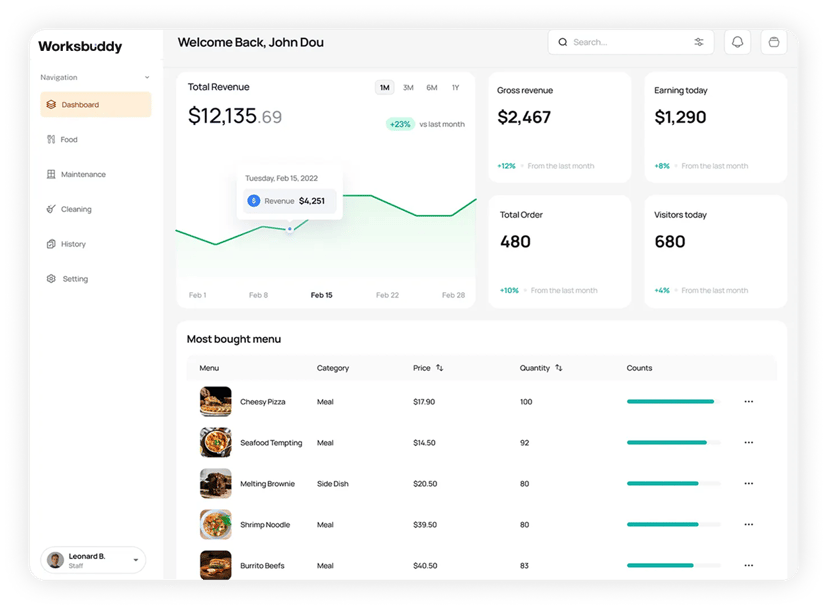Open Cheesy Pizza row options menu
The width and height of the screenshot is (828, 610).
pyautogui.click(x=749, y=402)
